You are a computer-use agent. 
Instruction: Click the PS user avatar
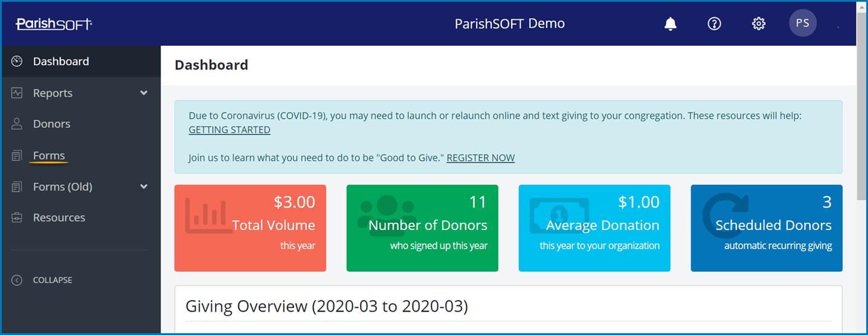[802, 24]
